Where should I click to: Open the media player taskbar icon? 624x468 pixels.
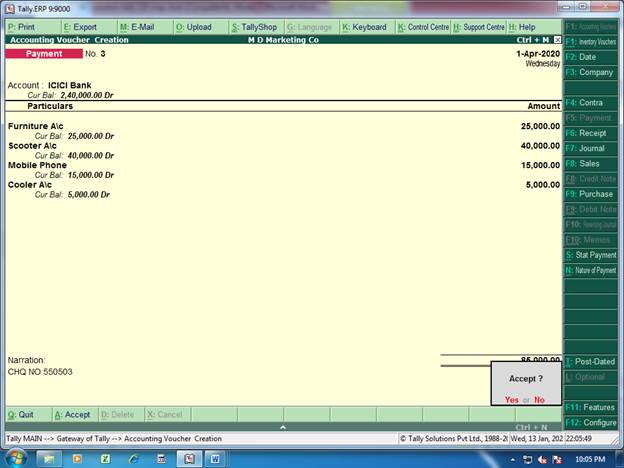coord(77,459)
